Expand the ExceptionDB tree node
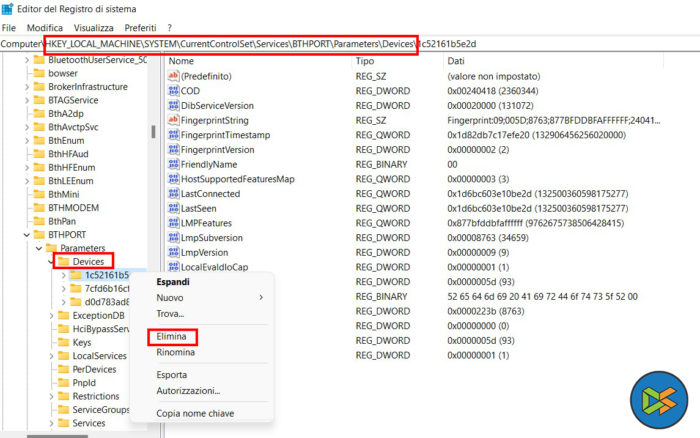700x438 pixels. [51, 316]
